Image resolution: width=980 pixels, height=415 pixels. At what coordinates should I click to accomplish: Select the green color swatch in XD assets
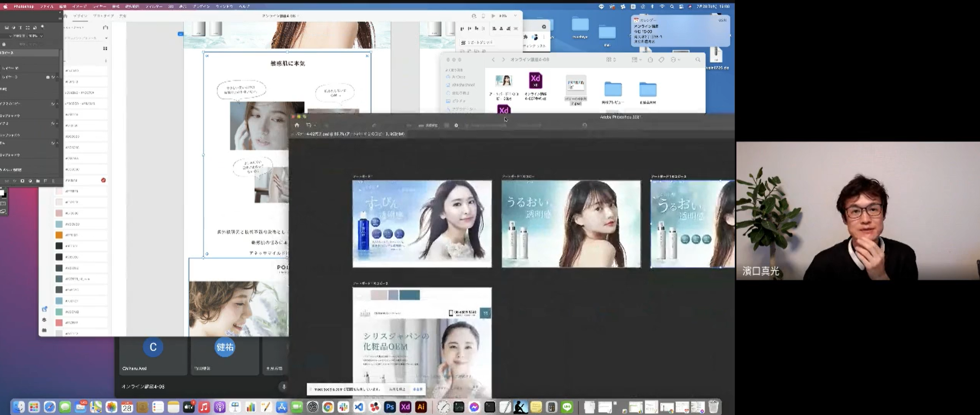[59, 312]
